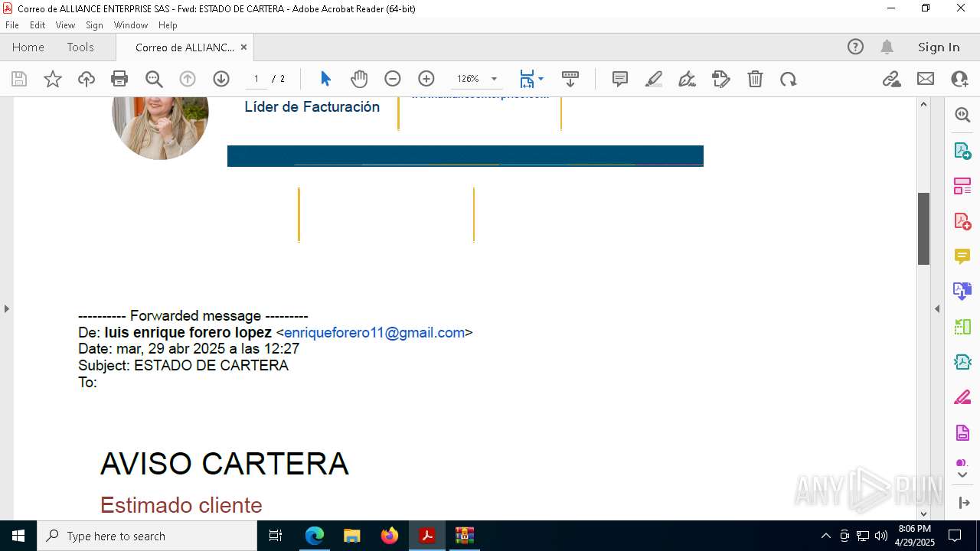The image size is (980, 551).
Task: Click the Sign In button
Action: coord(939,47)
